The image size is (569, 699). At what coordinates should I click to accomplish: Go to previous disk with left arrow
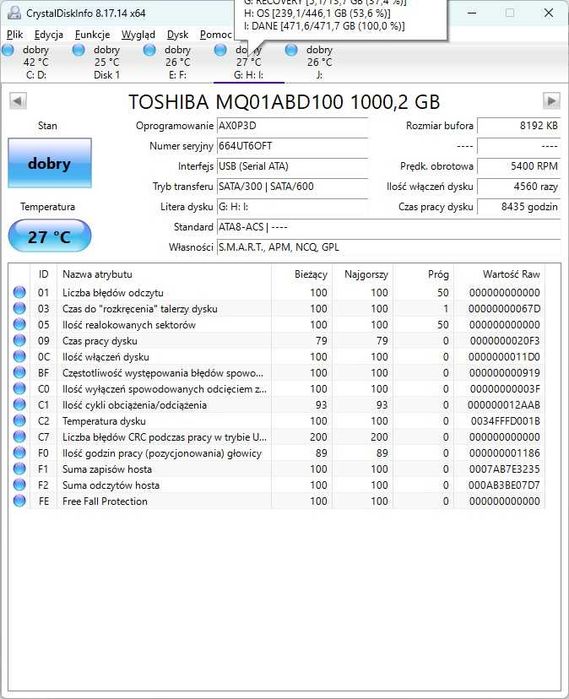click(x=18, y=101)
